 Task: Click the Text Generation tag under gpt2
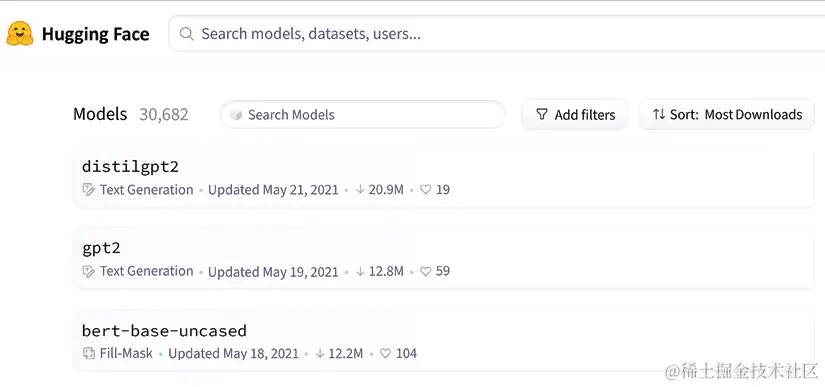click(146, 271)
